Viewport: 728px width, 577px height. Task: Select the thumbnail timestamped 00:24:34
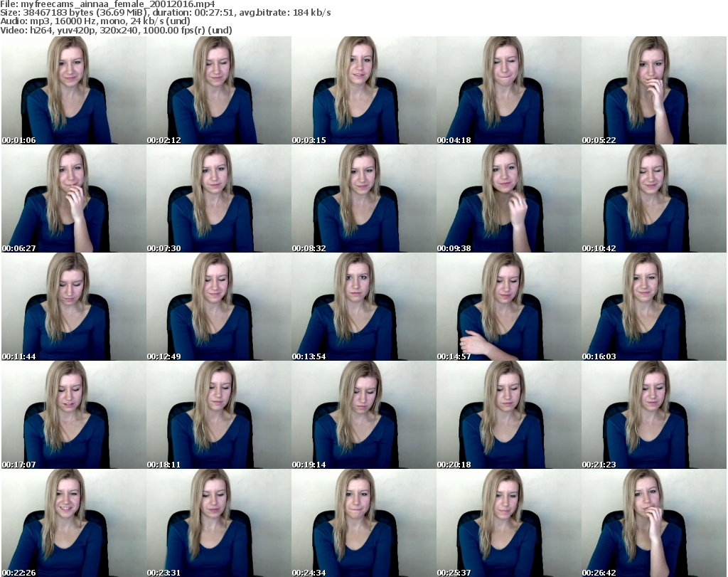coord(364,523)
